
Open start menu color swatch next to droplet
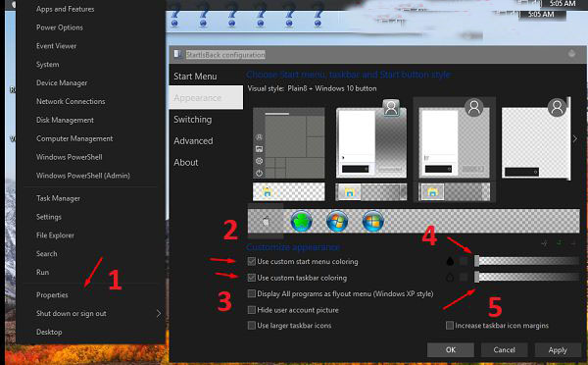pyautogui.click(x=464, y=261)
